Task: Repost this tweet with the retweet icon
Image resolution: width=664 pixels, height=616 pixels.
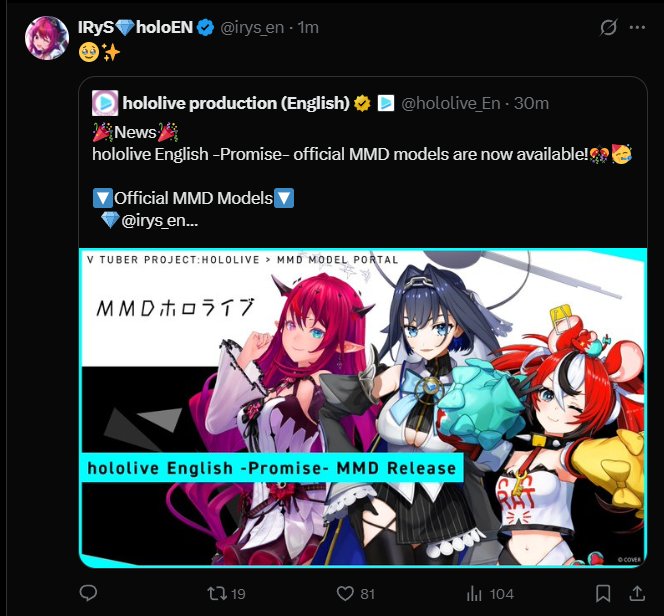Action: (x=217, y=594)
